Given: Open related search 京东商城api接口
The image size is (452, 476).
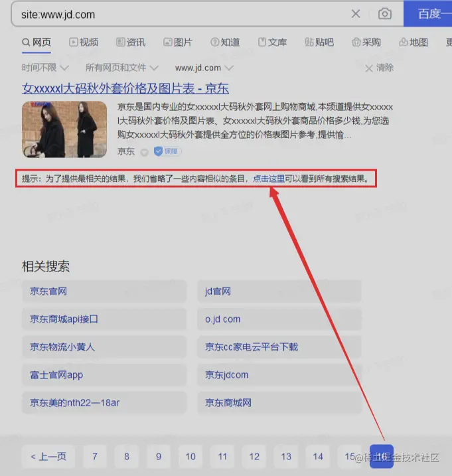Looking at the screenshot, I should pos(104,319).
